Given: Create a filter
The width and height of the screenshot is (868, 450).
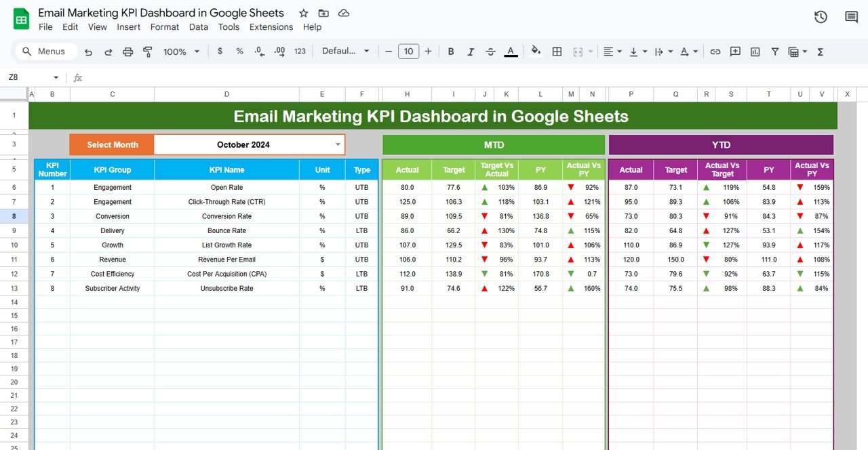Looking at the screenshot, I should point(774,52).
